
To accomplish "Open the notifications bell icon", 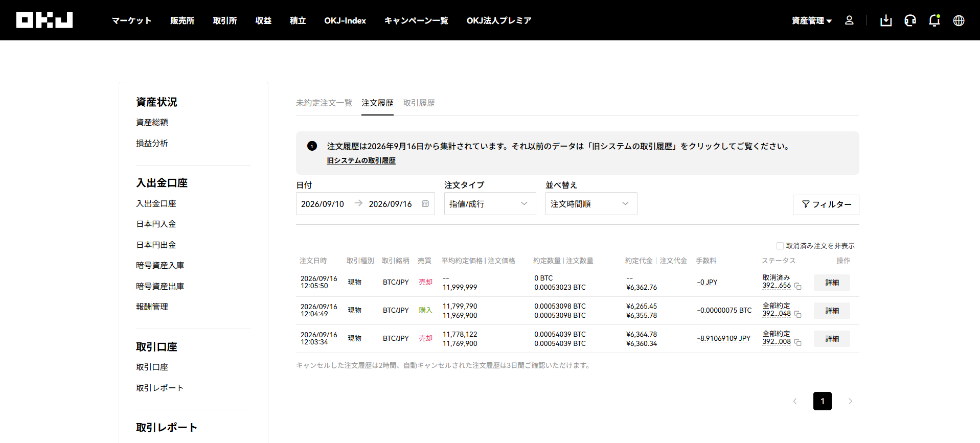I will coord(935,20).
